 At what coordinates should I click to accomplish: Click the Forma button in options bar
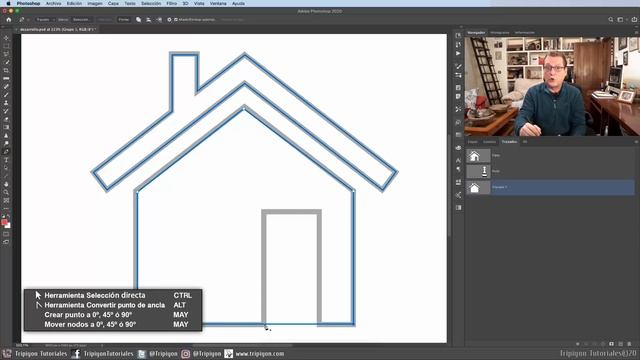(124, 20)
